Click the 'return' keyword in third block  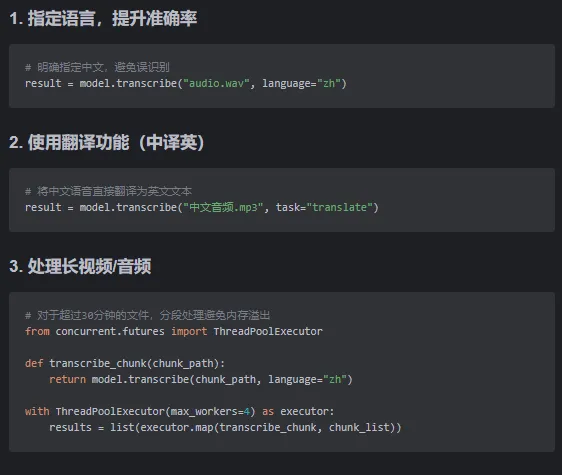67,379
